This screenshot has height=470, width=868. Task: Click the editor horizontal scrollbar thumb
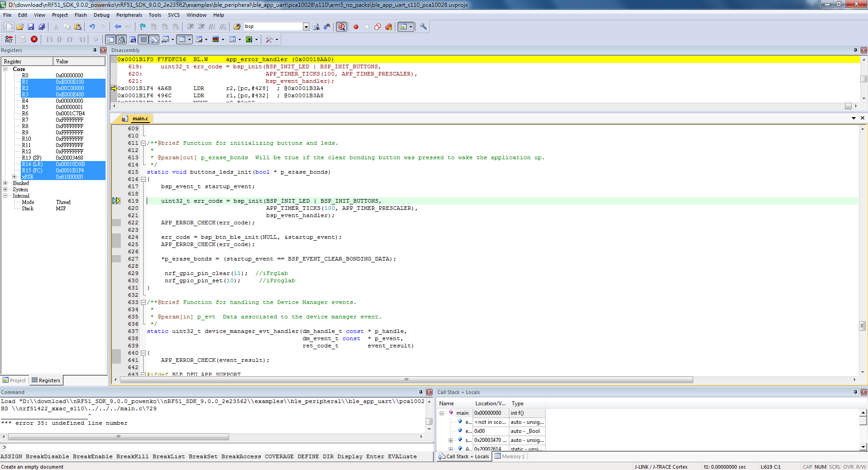tap(407, 380)
